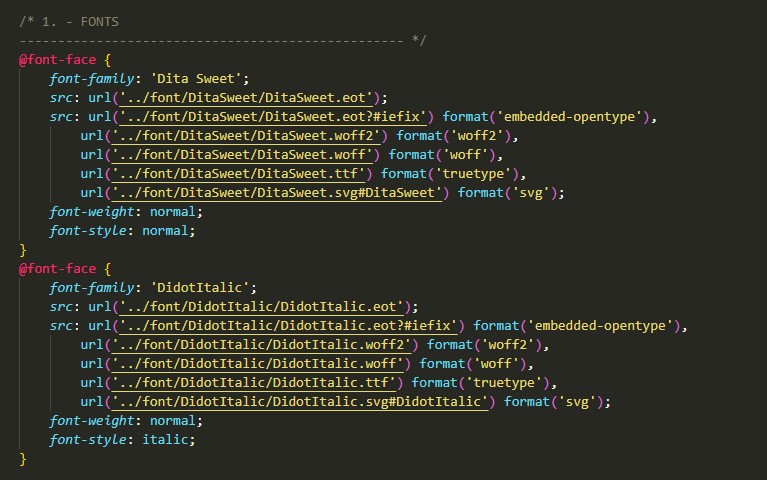Click format('woff') after DidotItalic.woff url
Screen dimensions: 767x480
[x=473, y=364]
